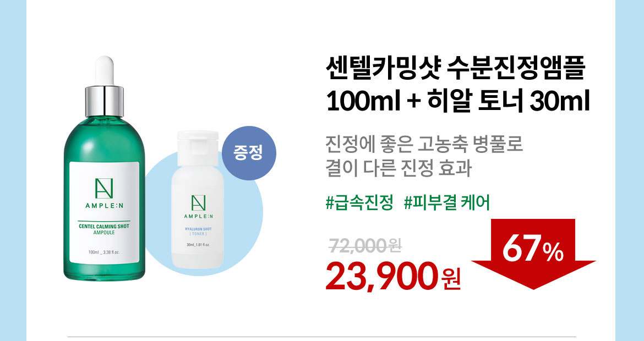This screenshot has width=644, height=341.
Task: Click the text 결이 다른 진정 효과
Action: (399, 168)
